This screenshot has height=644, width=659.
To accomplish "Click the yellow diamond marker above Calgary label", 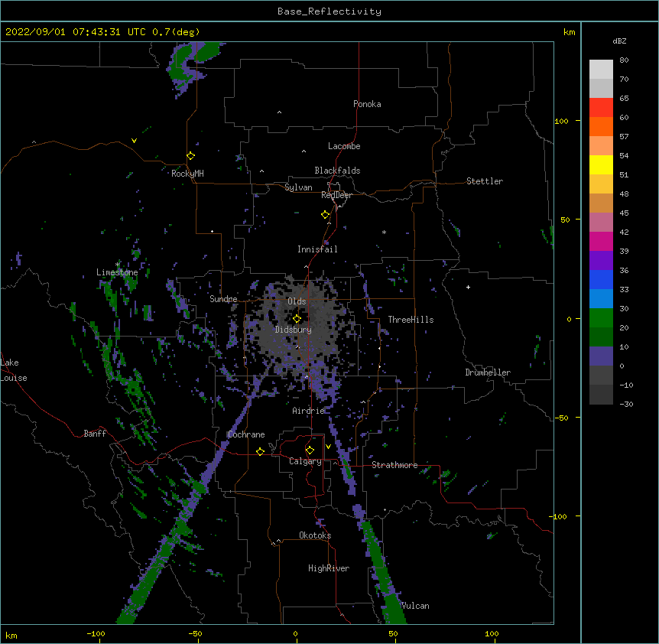I will pyautogui.click(x=310, y=450).
